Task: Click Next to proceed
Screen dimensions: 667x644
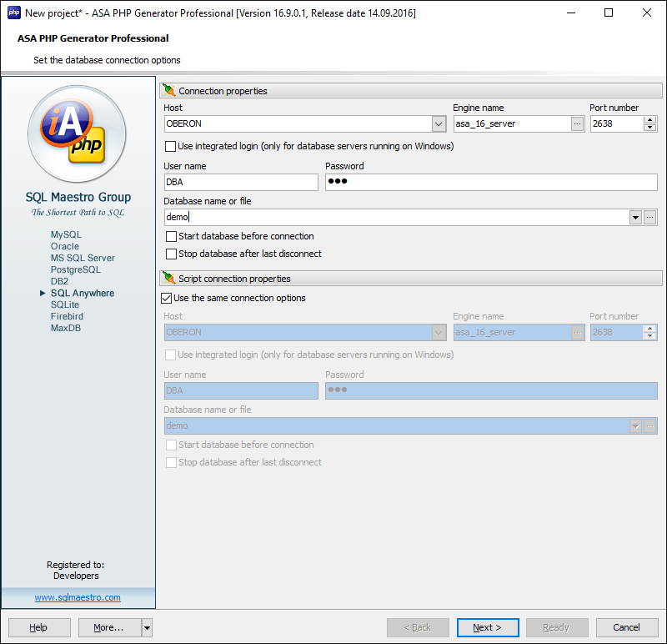Action: tap(488, 627)
